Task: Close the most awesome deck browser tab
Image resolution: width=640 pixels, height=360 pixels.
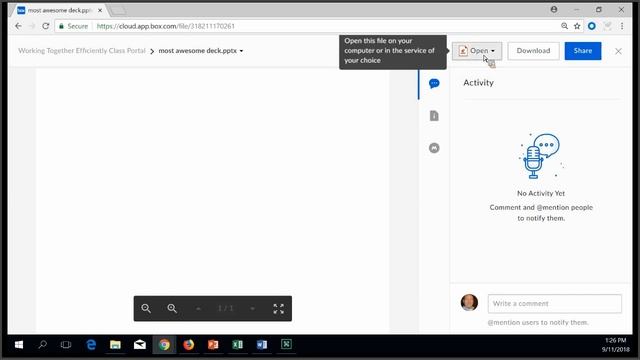Action: point(100,10)
